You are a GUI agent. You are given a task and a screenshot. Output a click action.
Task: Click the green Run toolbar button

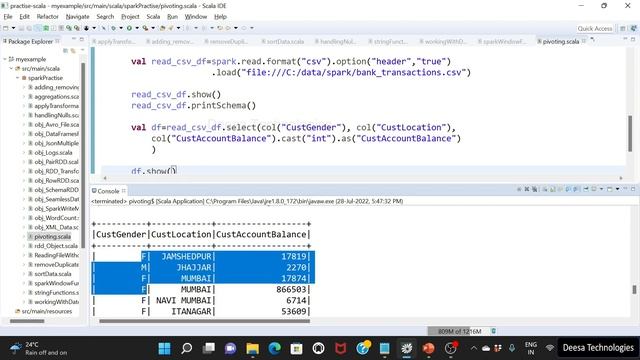(x=129, y=28)
